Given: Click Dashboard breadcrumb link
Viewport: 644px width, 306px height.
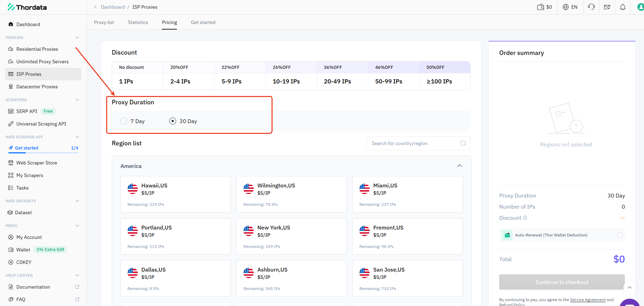Looking at the screenshot, I should pyautogui.click(x=113, y=7).
